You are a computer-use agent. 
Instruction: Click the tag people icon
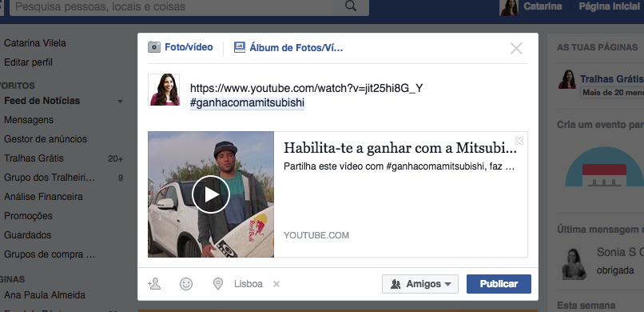154,284
